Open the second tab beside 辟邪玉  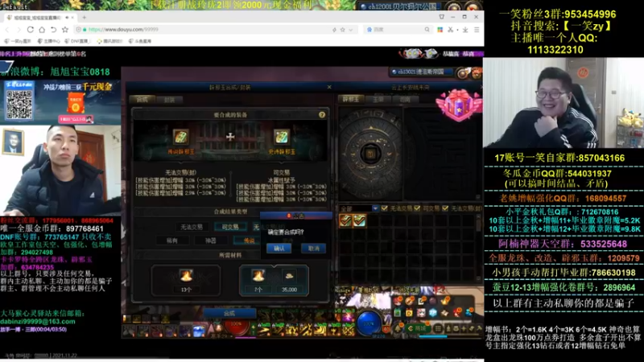pos(378,99)
